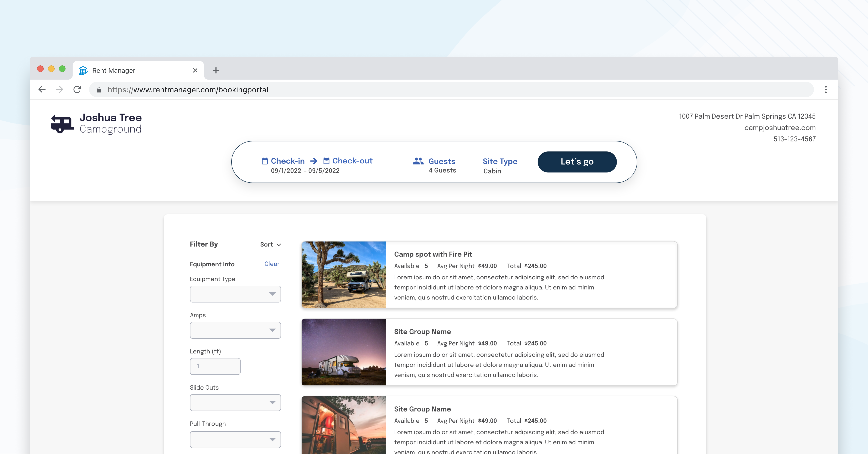The image size is (868, 454).
Task: Open the Check-in date picker
Action: point(287,161)
